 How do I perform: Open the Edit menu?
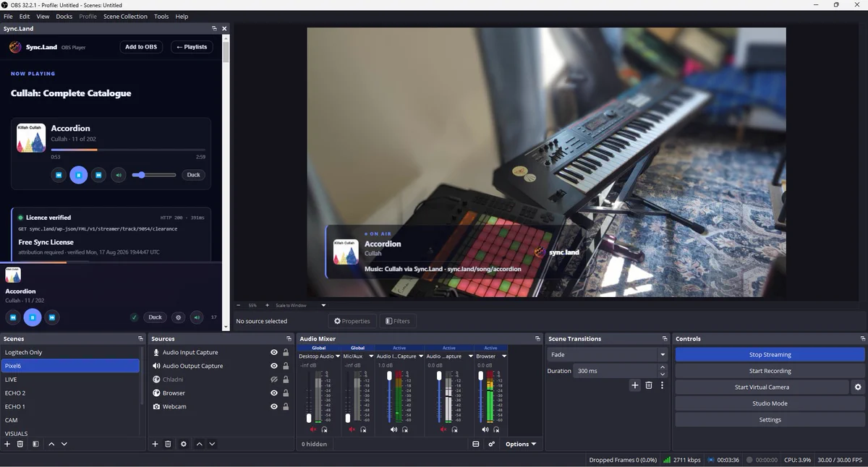25,17
